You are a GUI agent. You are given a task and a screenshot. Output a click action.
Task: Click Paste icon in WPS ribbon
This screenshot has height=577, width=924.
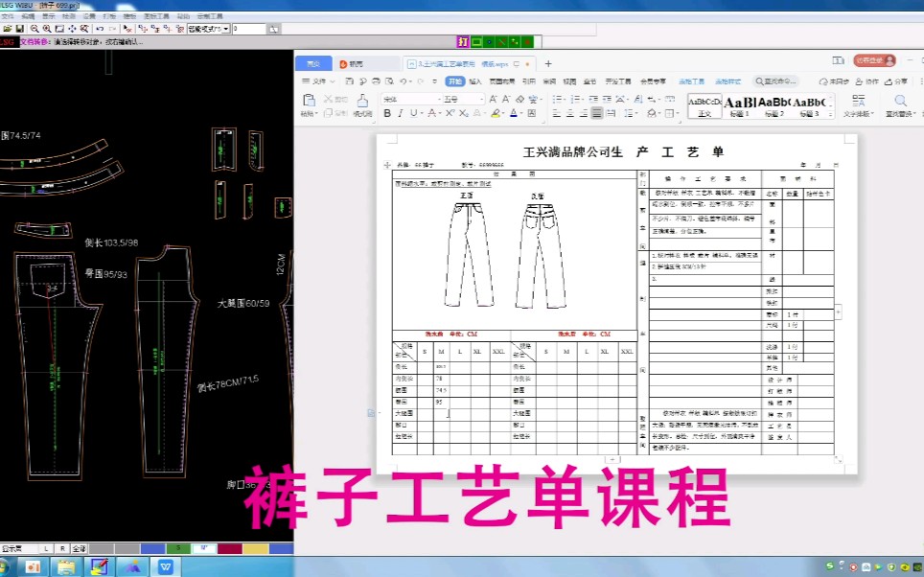click(x=309, y=101)
